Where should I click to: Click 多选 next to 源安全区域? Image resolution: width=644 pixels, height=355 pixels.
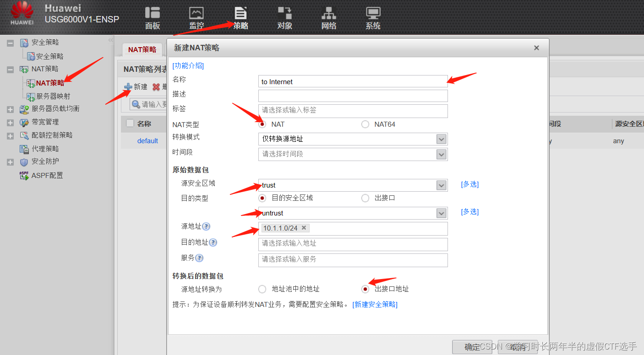(469, 184)
